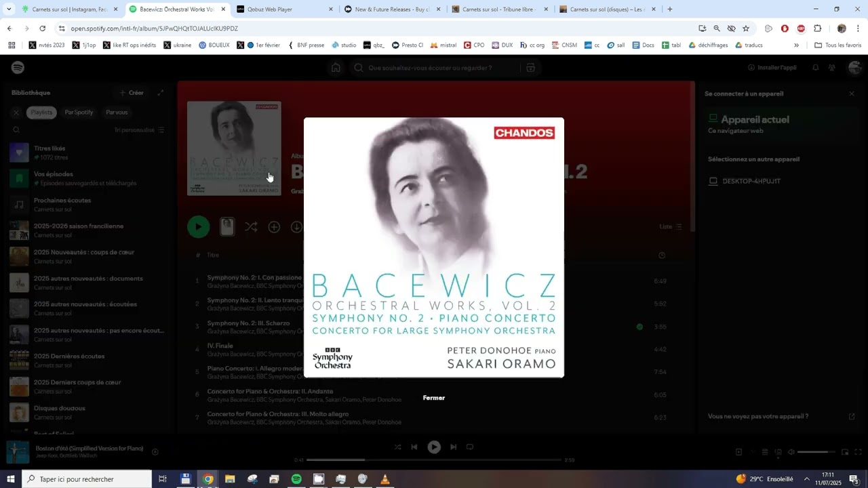Screen dimensions: 868x488
Task: Add the album to library with plus icon
Action: click(x=274, y=227)
